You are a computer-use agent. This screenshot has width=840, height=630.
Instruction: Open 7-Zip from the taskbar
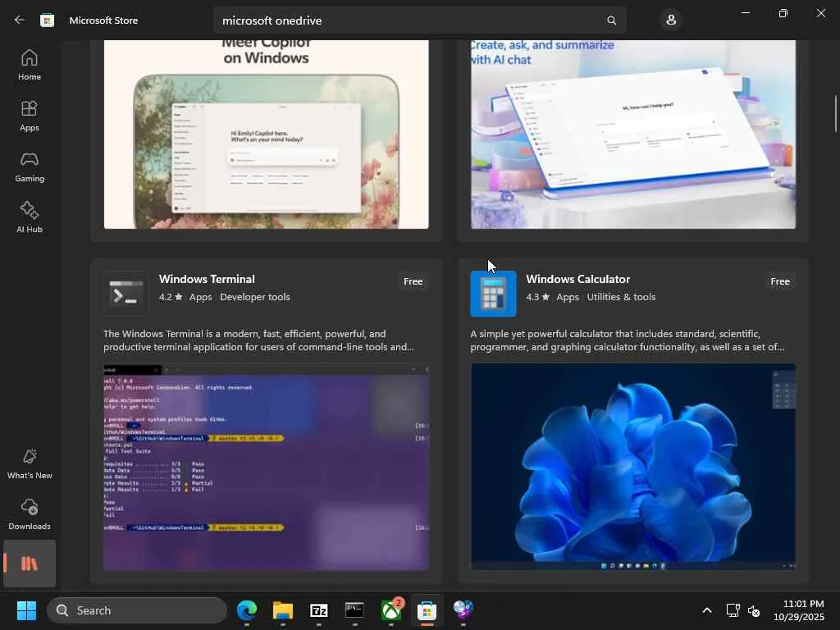coord(319,610)
